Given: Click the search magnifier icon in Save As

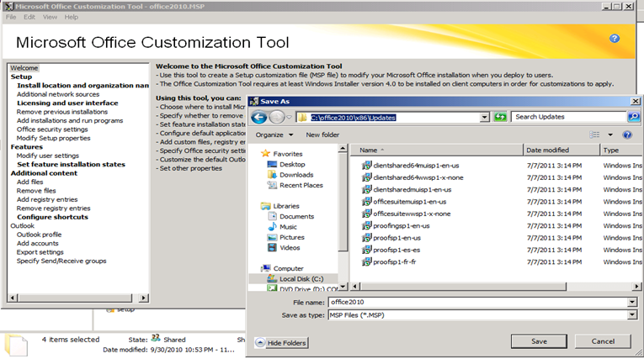Looking at the screenshot, I should coord(633,117).
